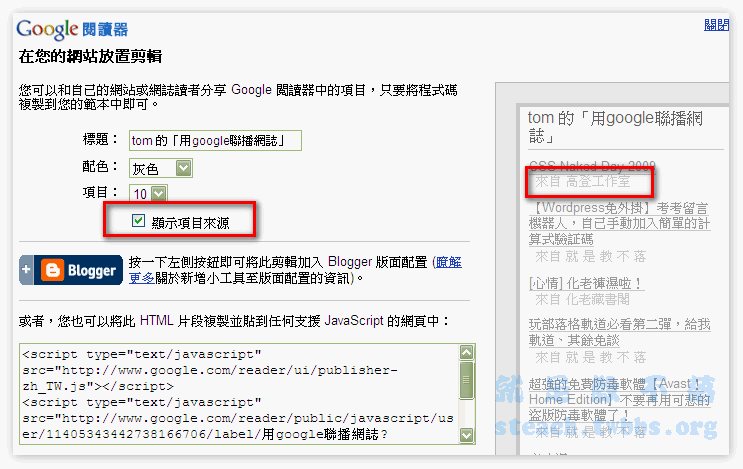
Task: Click the Add to Blogger button
Action: pos(71,270)
